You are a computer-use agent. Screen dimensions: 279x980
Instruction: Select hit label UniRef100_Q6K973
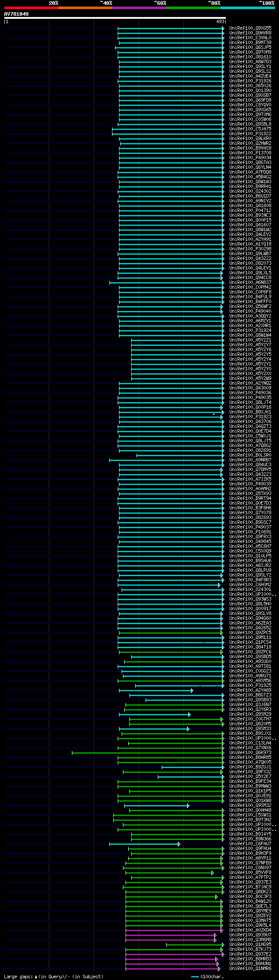pos(250,752)
